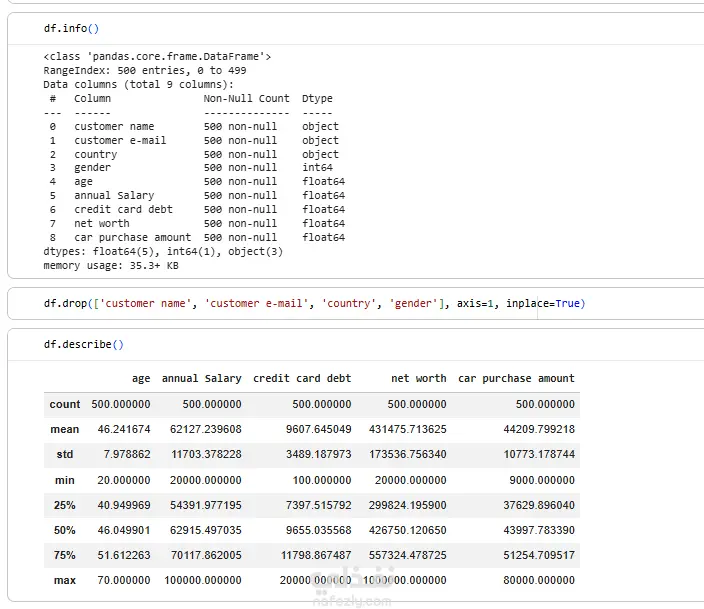The height and width of the screenshot is (609, 704).
Task: Click the 'RangeIndex: 500 entries, 0 to 499' line
Action: (x=145, y=71)
